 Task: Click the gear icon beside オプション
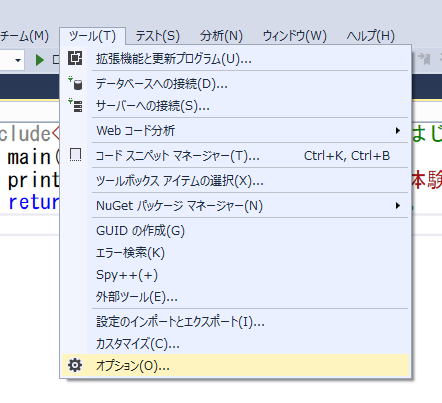tap(75, 365)
